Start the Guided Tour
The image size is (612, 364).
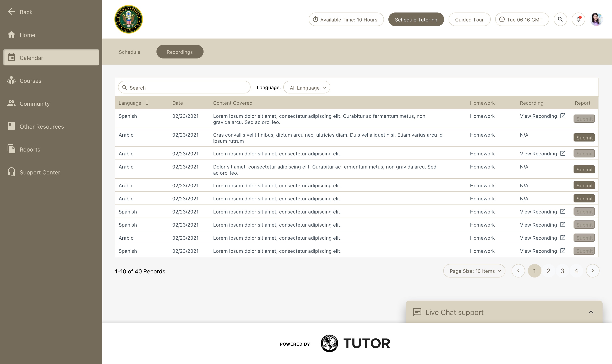pyautogui.click(x=469, y=19)
